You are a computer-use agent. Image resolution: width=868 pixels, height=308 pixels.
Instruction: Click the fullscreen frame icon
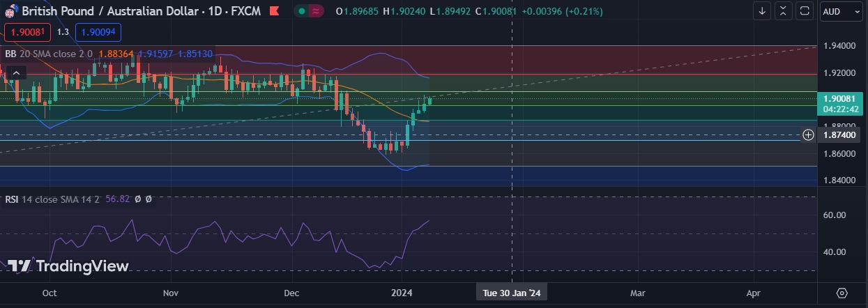805,11
